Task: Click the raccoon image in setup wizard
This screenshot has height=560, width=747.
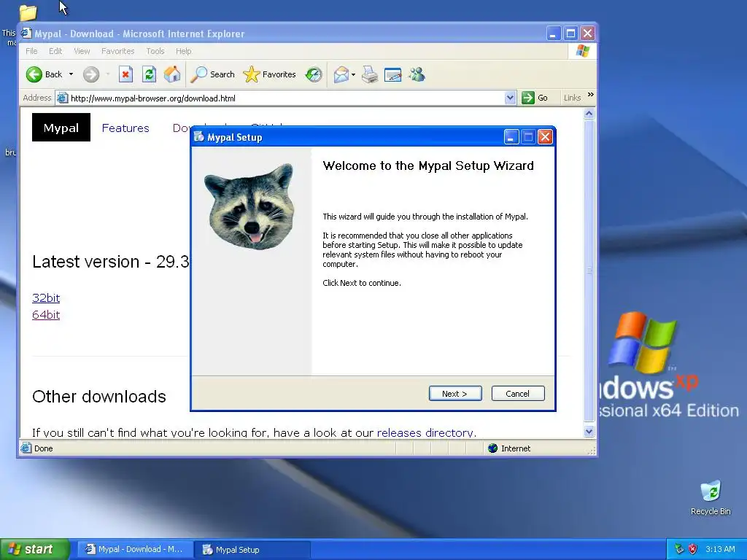Action: (251, 206)
